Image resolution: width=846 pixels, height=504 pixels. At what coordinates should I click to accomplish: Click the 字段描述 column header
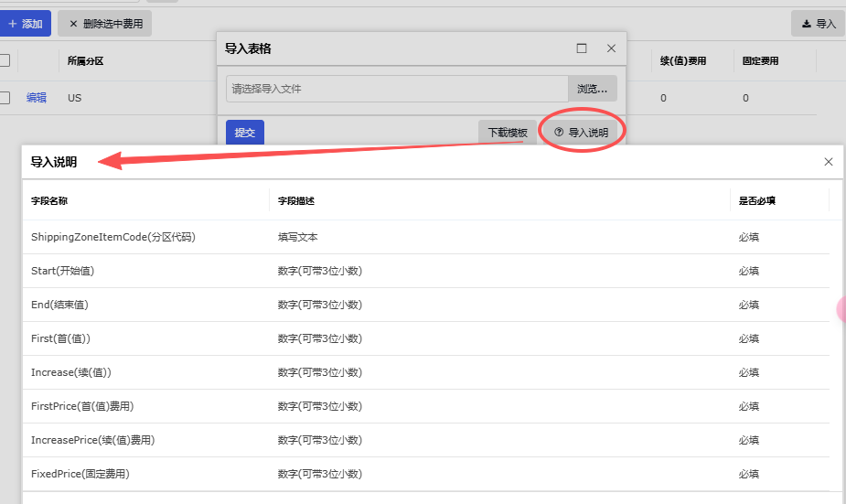point(296,200)
